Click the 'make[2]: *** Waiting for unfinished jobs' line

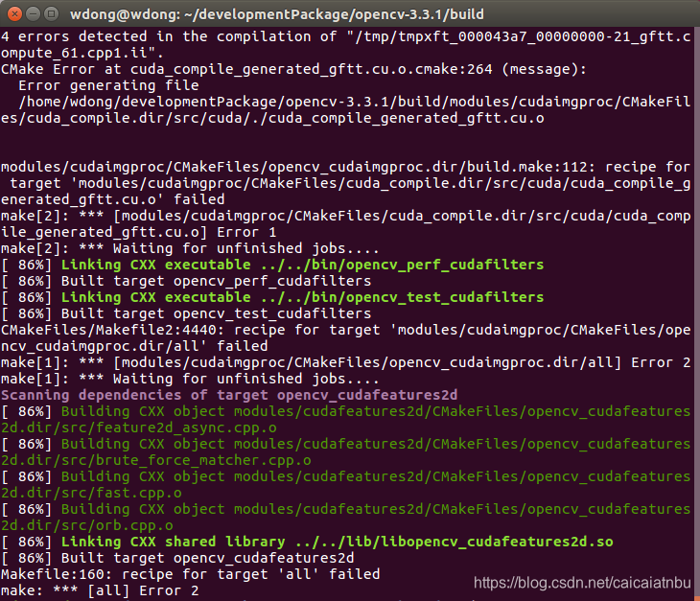tap(190, 248)
